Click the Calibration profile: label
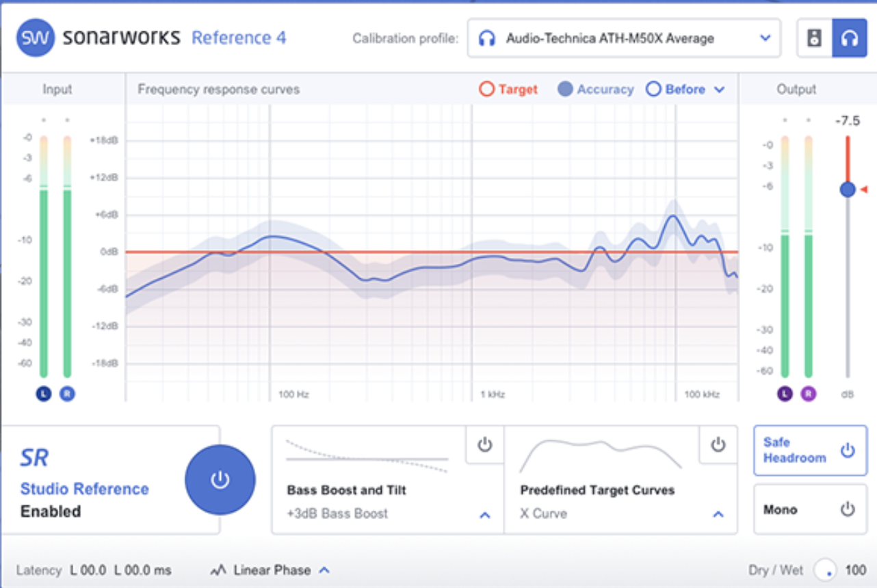Image resolution: width=877 pixels, height=588 pixels. click(406, 38)
